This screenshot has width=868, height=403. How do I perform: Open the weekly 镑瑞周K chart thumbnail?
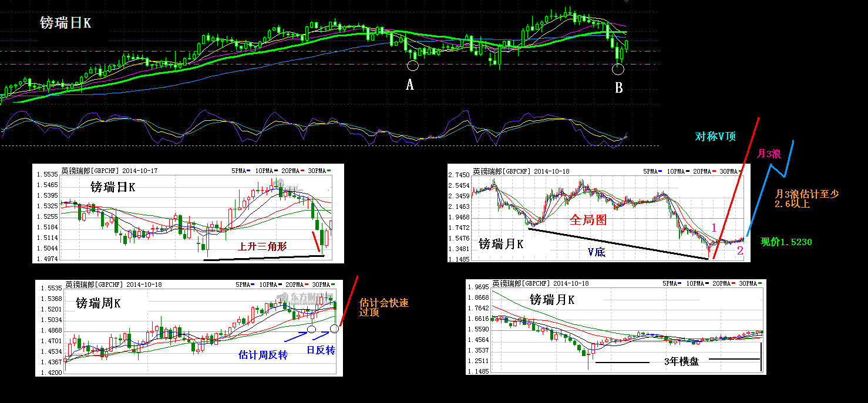tap(189, 328)
